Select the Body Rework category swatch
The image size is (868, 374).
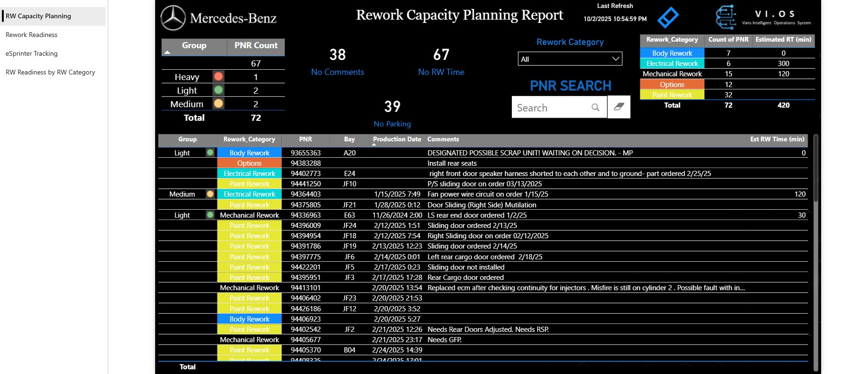click(x=672, y=53)
